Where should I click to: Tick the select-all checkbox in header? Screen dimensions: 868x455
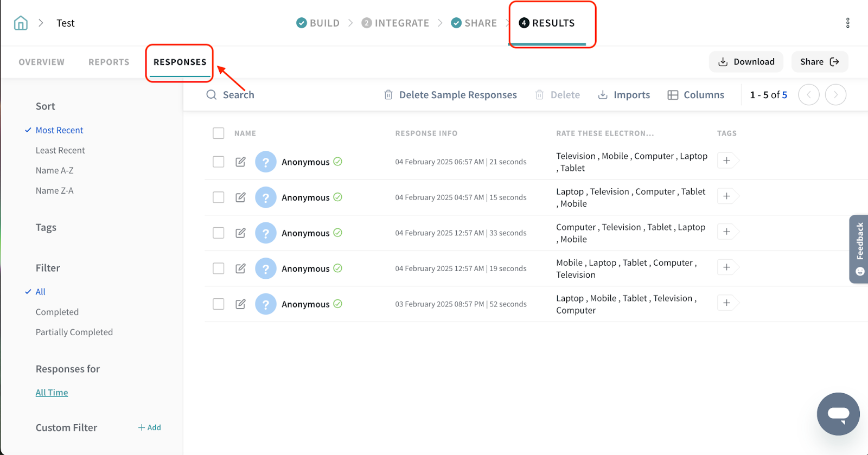click(219, 133)
